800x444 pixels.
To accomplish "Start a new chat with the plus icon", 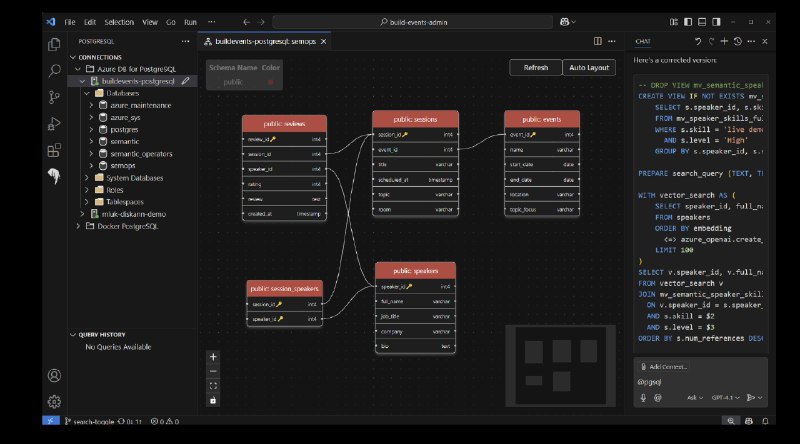I will tap(724, 41).
